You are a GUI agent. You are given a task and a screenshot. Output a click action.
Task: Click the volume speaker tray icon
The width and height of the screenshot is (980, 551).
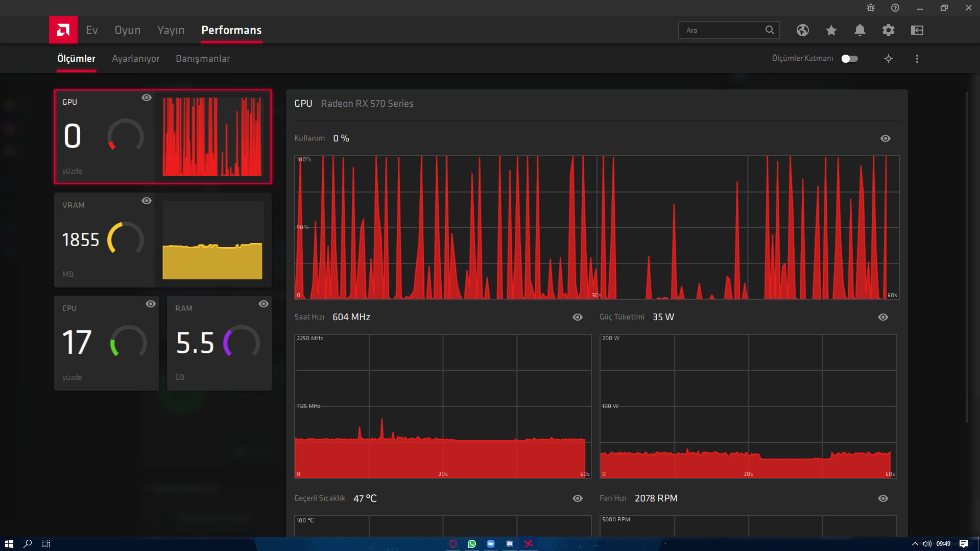point(927,544)
